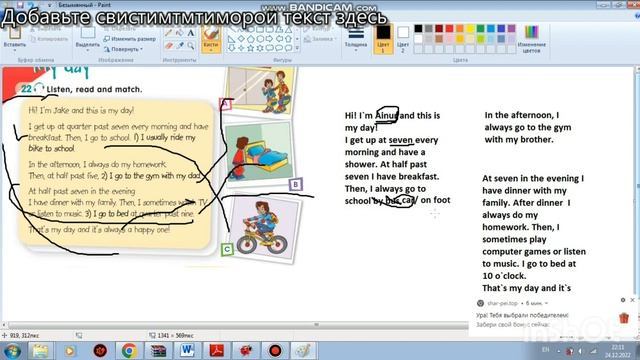Pick the orange color swatch

(460, 29)
